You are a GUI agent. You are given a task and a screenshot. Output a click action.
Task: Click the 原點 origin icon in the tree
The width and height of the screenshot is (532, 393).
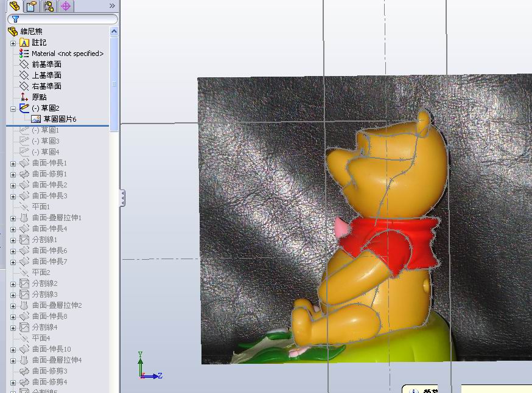(24, 96)
